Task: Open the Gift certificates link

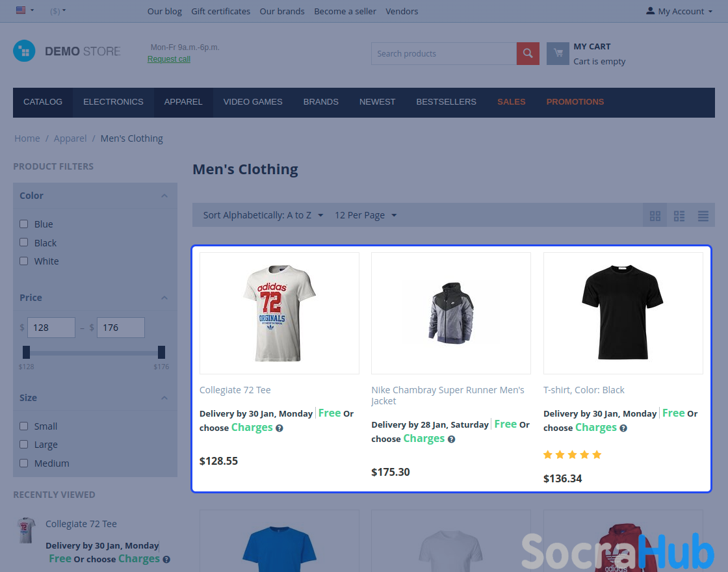Action: click(220, 11)
